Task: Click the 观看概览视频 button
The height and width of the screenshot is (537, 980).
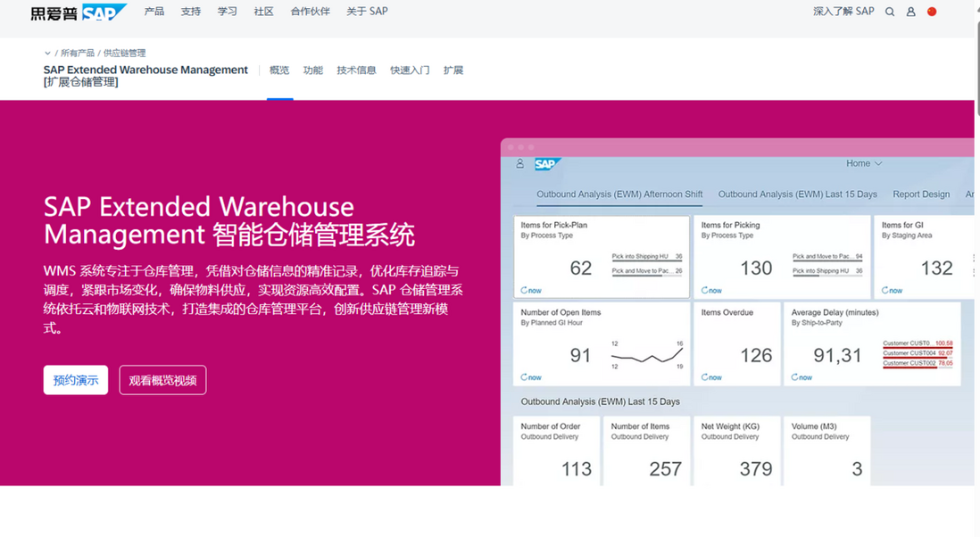Action: point(162,380)
